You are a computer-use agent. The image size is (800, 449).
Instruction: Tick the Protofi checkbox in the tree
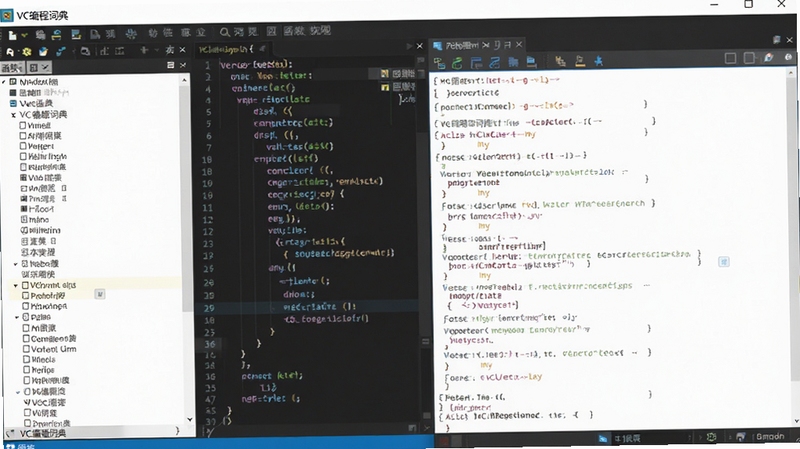point(26,295)
